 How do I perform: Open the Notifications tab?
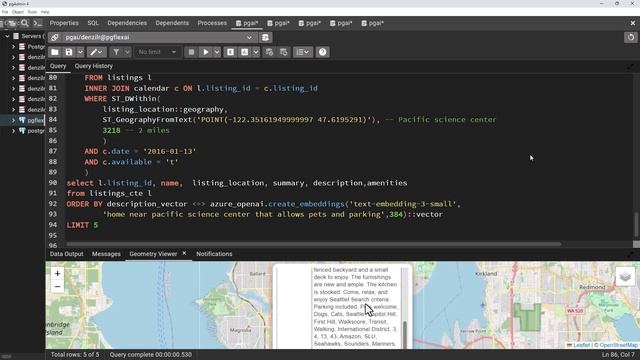pos(214,254)
